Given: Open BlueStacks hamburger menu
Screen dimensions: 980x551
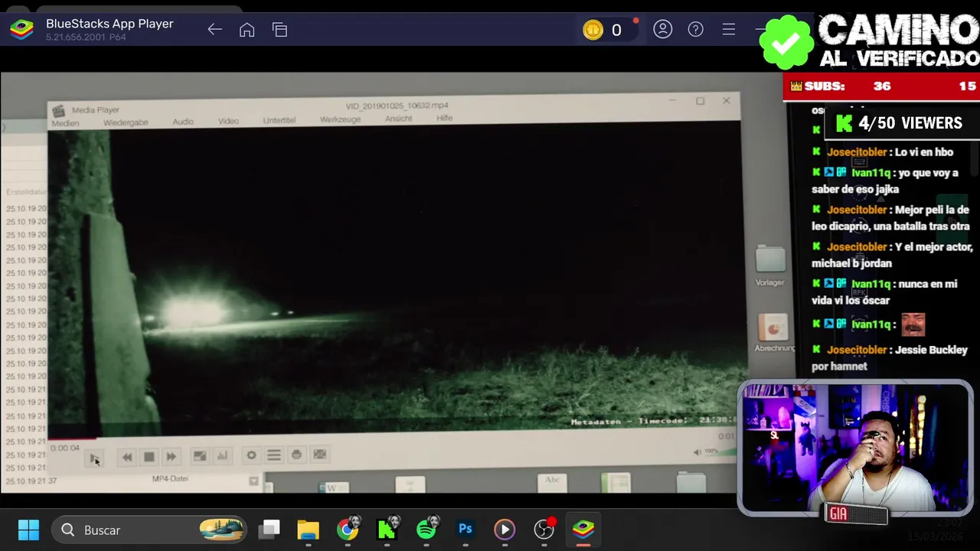Looking at the screenshot, I should tap(729, 30).
